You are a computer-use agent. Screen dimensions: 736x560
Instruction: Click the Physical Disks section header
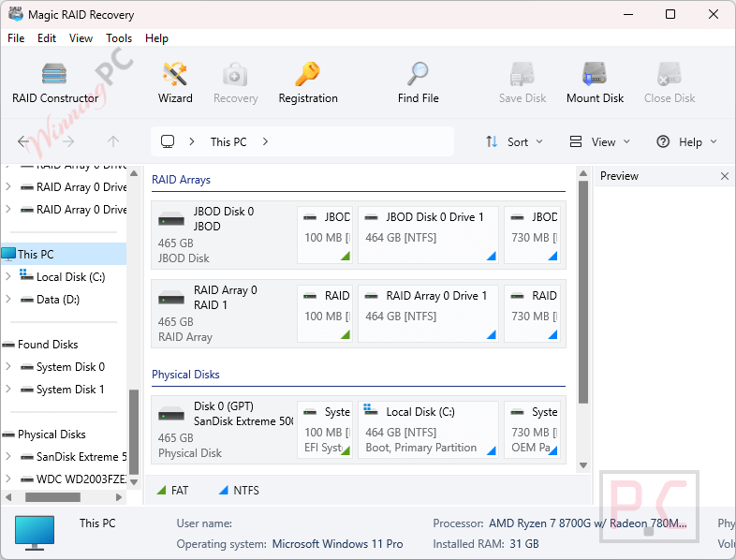pos(185,375)
